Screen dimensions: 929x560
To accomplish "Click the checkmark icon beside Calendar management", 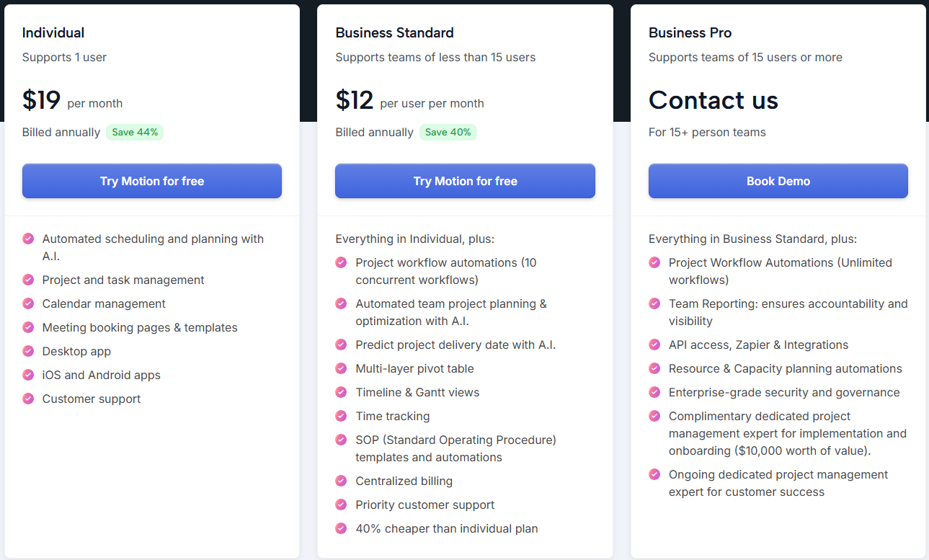I will pyautogui.click(x=28, y=303).
